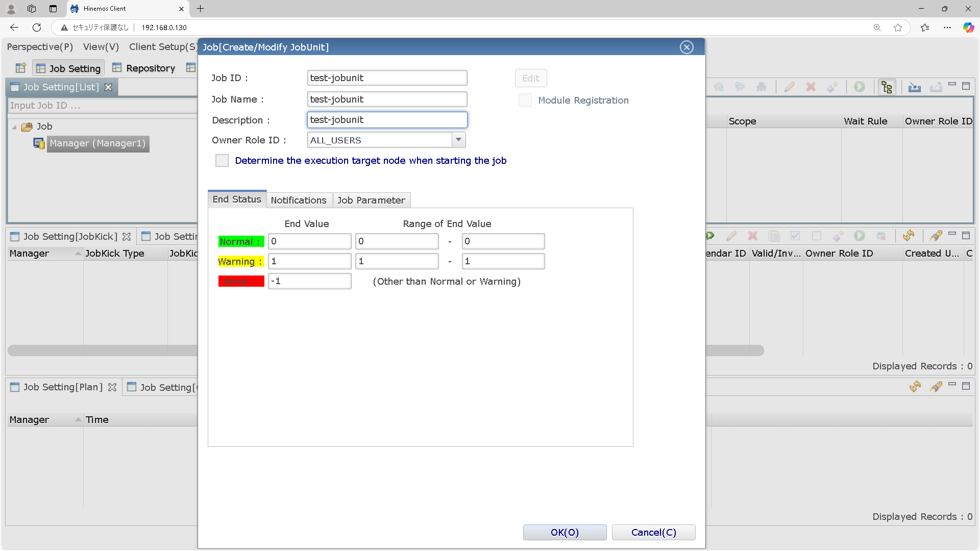The width and height of the screenshot is (980, 551).
Task: Toggle Module Registration checkbox
Action: pyautogui.click(x=525, y=100)
